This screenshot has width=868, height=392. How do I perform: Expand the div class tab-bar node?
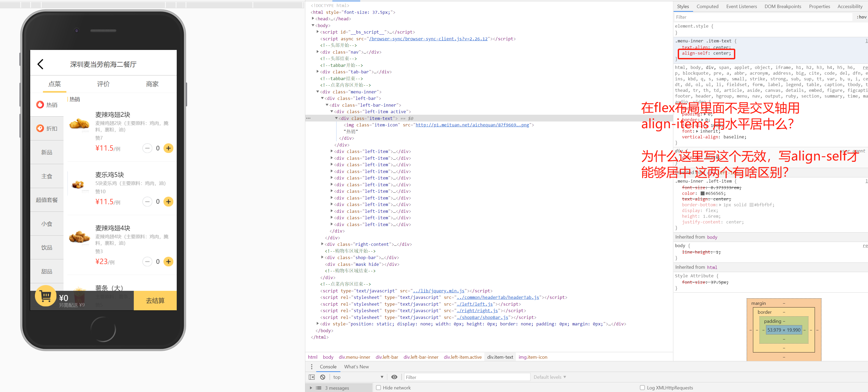pos(318,72)
